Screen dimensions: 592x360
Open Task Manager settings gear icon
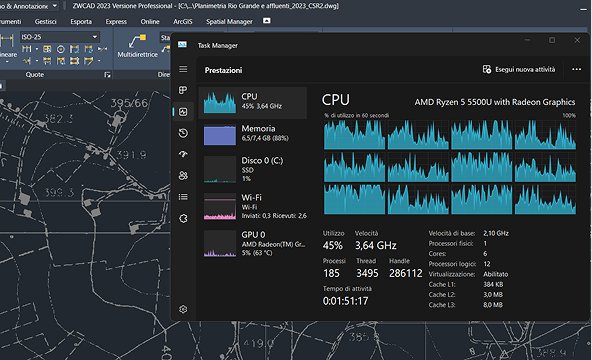click(183, 309)
